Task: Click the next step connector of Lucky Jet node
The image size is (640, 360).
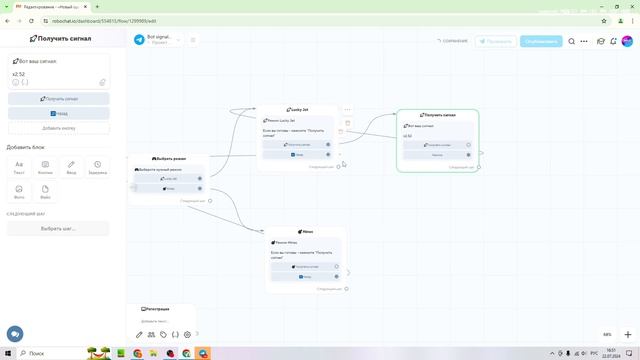Action: pyautogui.click(x=338, y=167)
